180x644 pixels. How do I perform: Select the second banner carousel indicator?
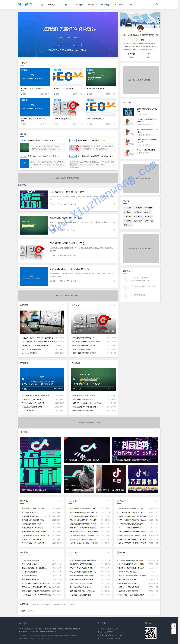pos(70,54)
